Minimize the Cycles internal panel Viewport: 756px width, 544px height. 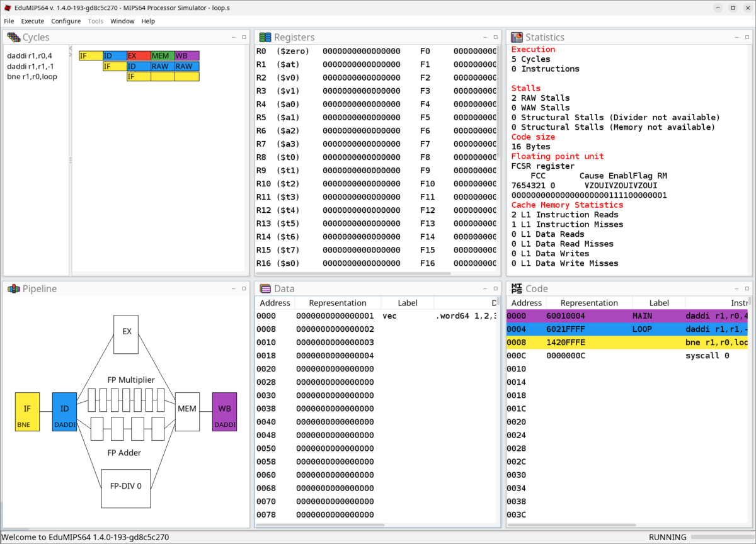click(x=232, y=37)
